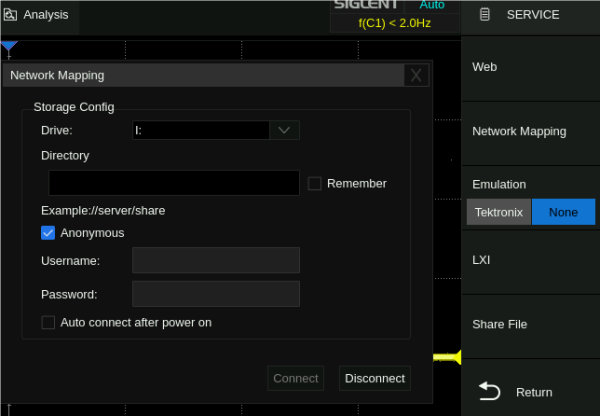Screen dimensions: 600x416
Task: Expand the Drive dropdown arrow
Action: (284, 130)
